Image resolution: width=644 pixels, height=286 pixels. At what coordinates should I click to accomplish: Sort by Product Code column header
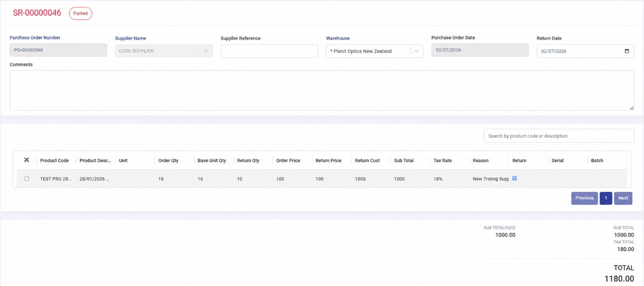pyautogui.click(x=55, y=160)
